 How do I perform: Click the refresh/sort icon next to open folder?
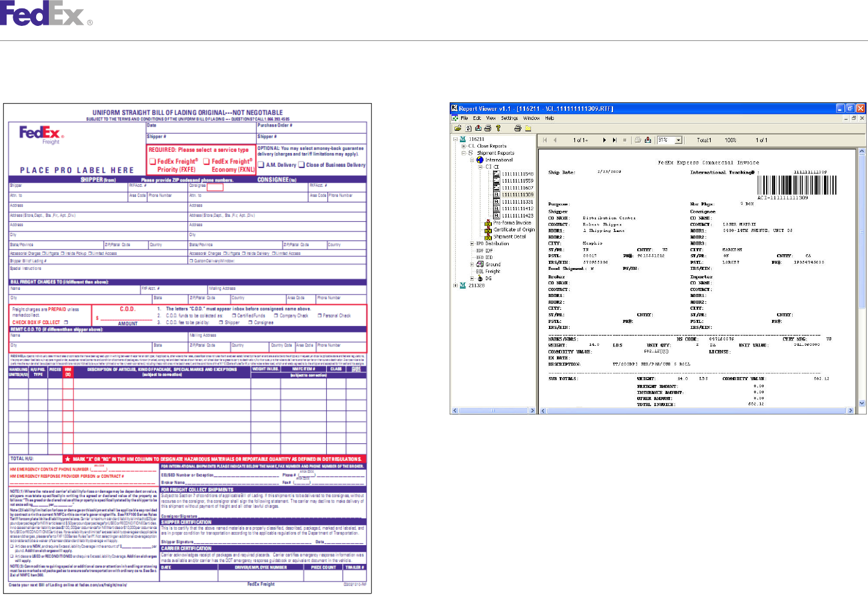coord(468,128)
